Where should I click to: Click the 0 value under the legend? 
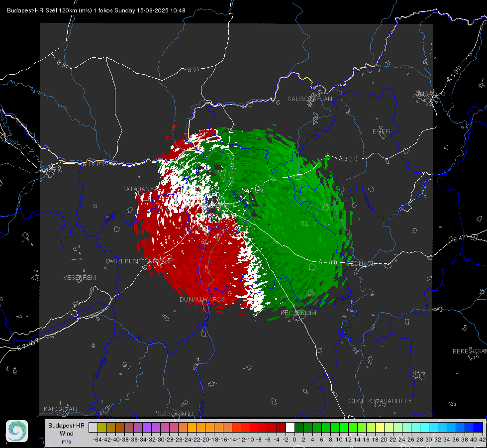click(294, 440)
